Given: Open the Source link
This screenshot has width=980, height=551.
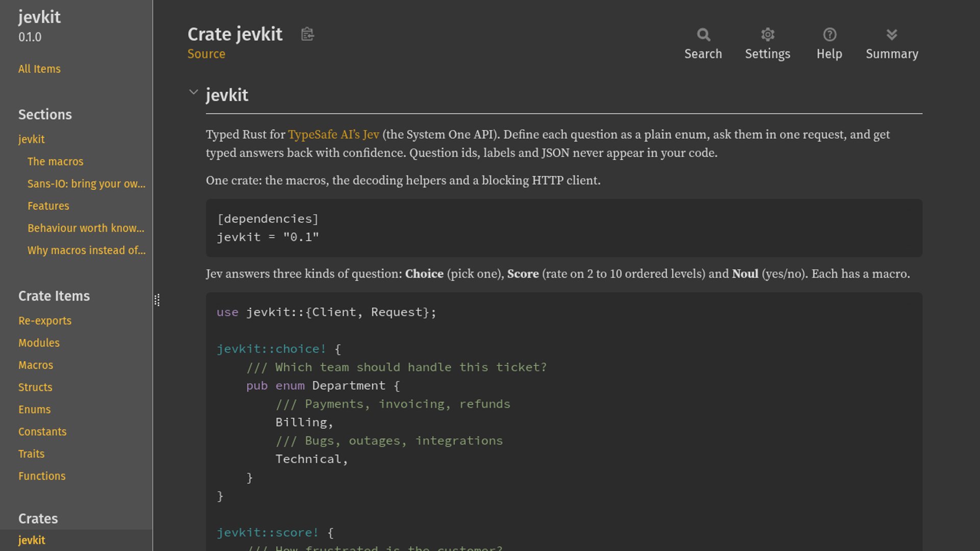Looking at the screenshot, I should (206, 54).
